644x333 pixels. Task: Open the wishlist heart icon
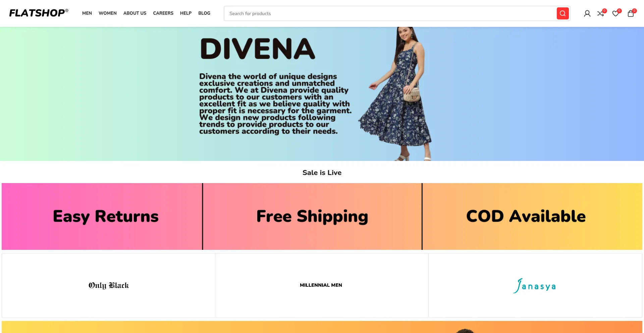(616, 13)
